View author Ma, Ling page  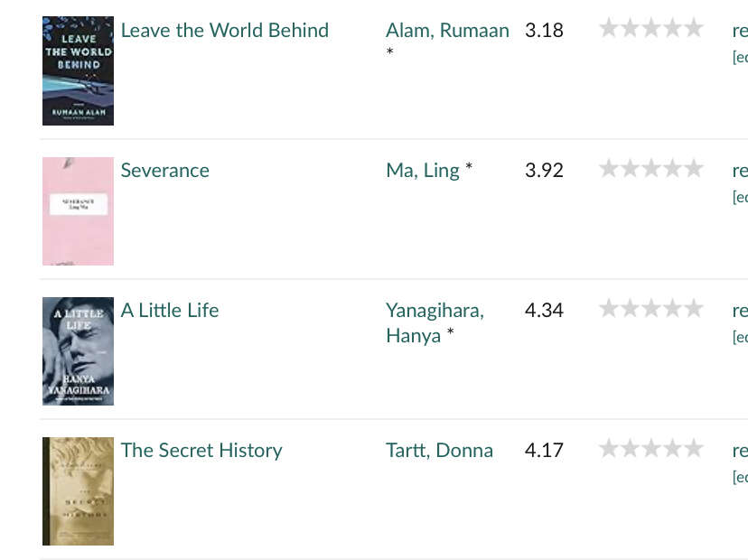coord(423,171)
